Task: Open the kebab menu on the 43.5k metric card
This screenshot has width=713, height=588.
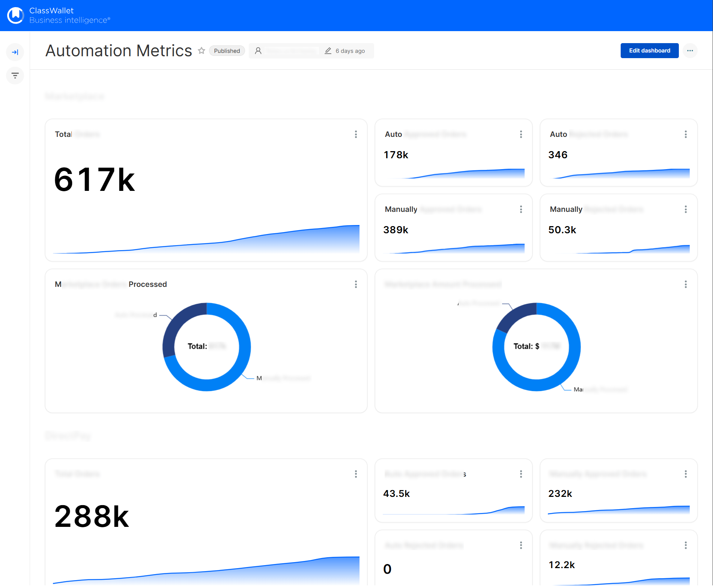Action: point(521,474)
